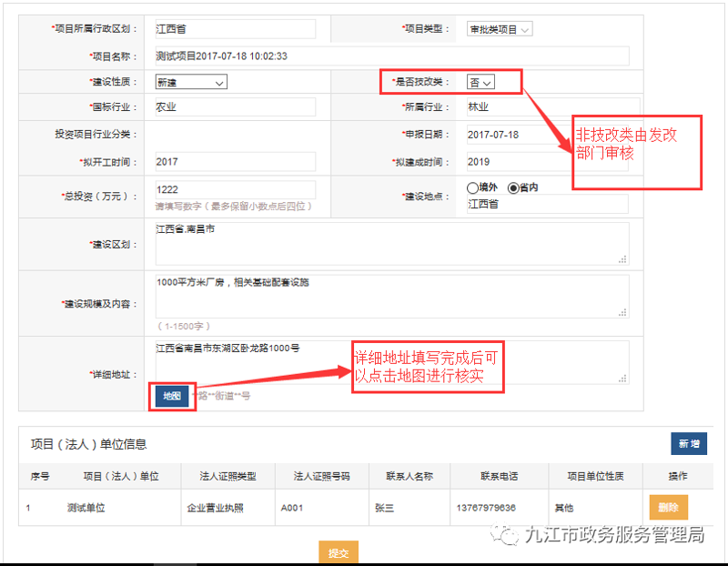This screenshot has height=566, width=728.
Task: Open the 建设性质 新建 dropdown
Action: click(191, 82)
